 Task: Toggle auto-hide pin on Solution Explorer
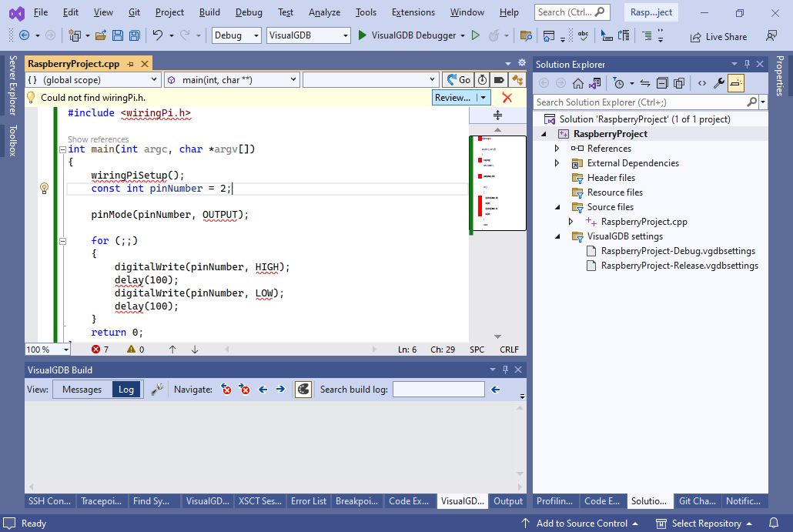point(747,64)
